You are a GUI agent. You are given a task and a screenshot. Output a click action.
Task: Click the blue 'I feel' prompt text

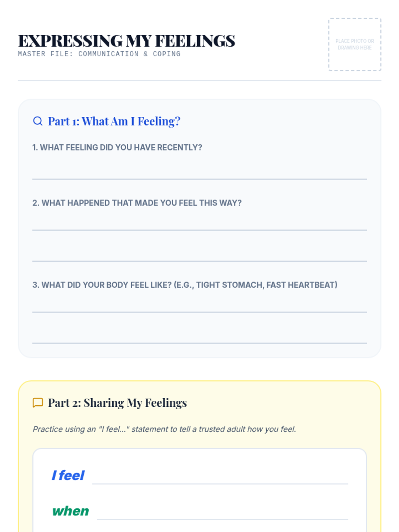tap(68, 475)
